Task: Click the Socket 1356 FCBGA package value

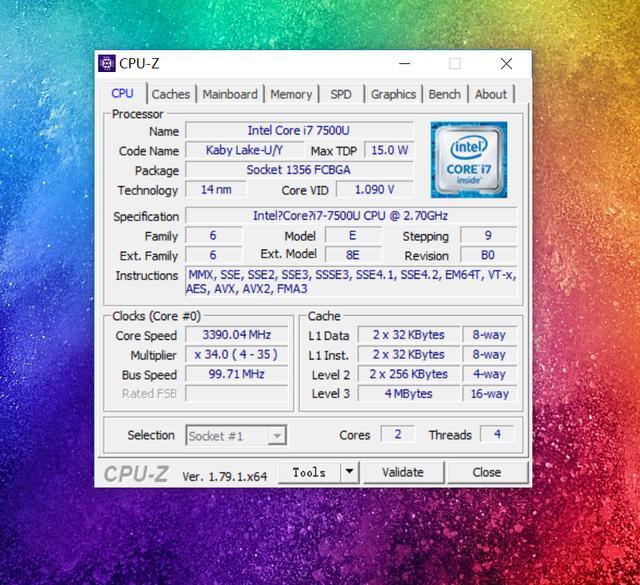Action: coord(299,170)
